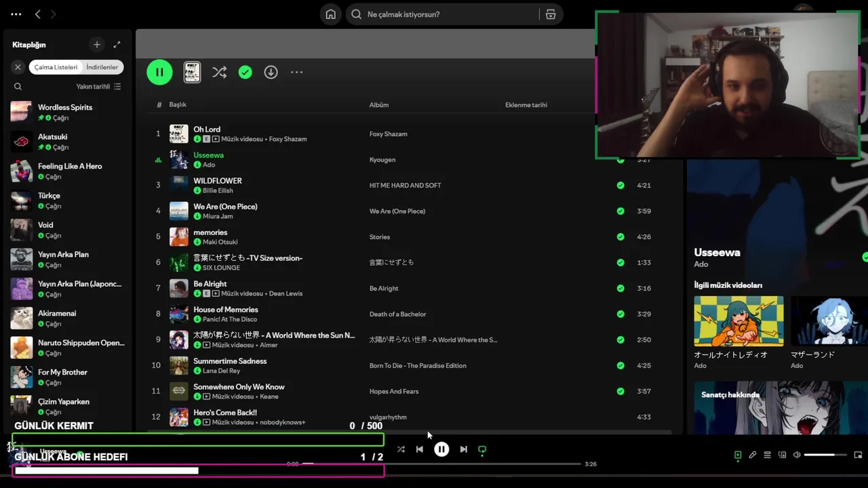Sort by the Eklenme tarihi column header
The height and width of the screenshot is (488, 868).
click(x=526, y=105)
